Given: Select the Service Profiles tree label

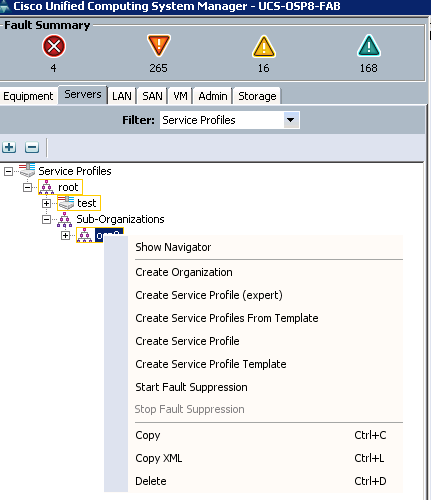Looking at the screenshot, I should point(75,171).
